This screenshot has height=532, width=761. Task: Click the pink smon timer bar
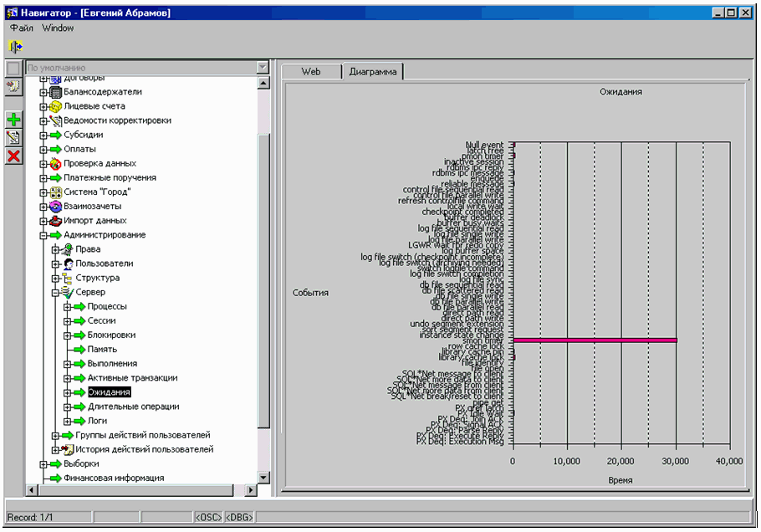(x=594, y=340)
